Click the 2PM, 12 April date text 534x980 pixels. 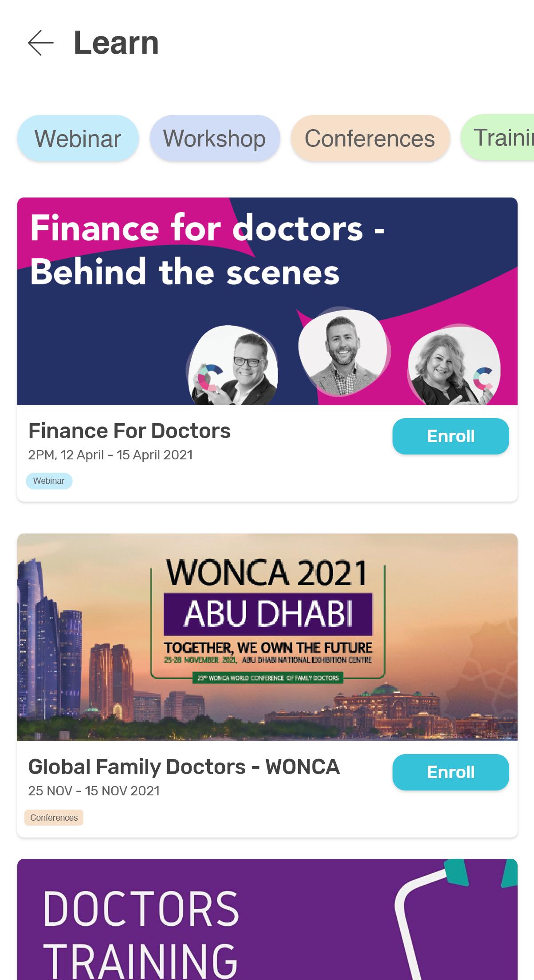[x=110, y=455]
